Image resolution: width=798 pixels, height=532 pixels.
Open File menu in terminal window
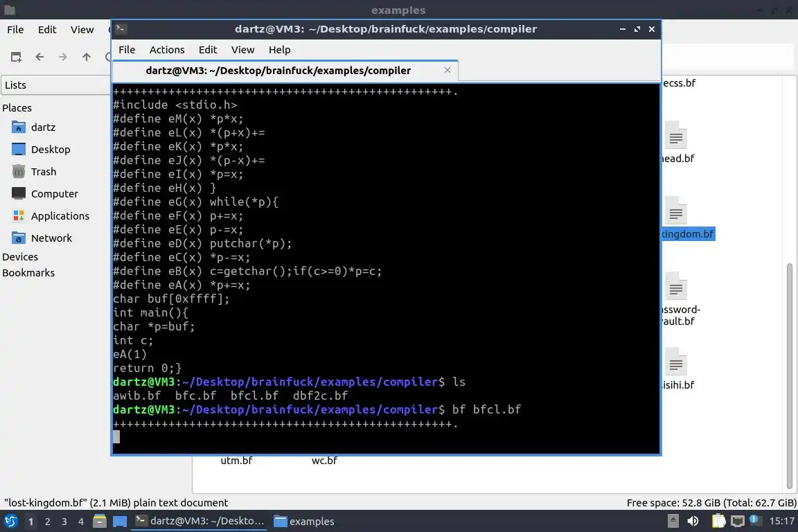point(127,50)
